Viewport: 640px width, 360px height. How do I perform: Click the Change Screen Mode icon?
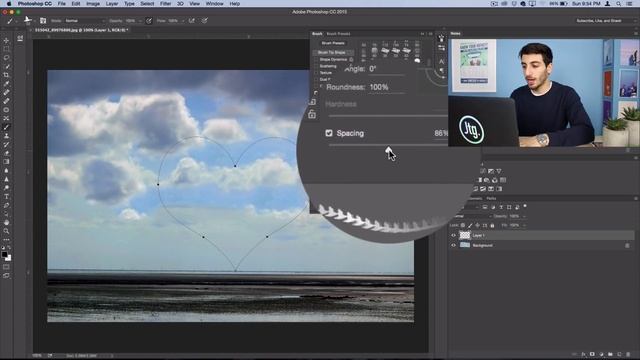pyautogui.click(x=6, y=276)
